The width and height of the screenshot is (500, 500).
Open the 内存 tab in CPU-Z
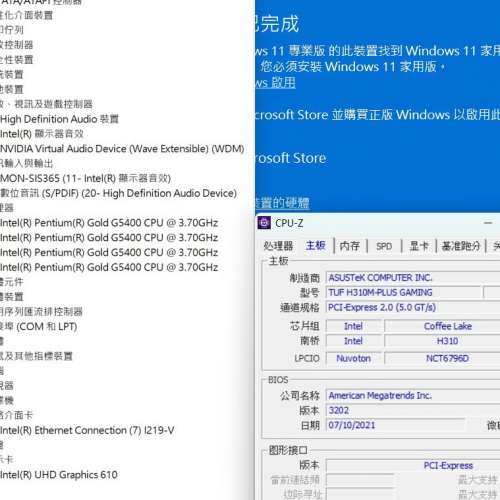click(349, 246)
